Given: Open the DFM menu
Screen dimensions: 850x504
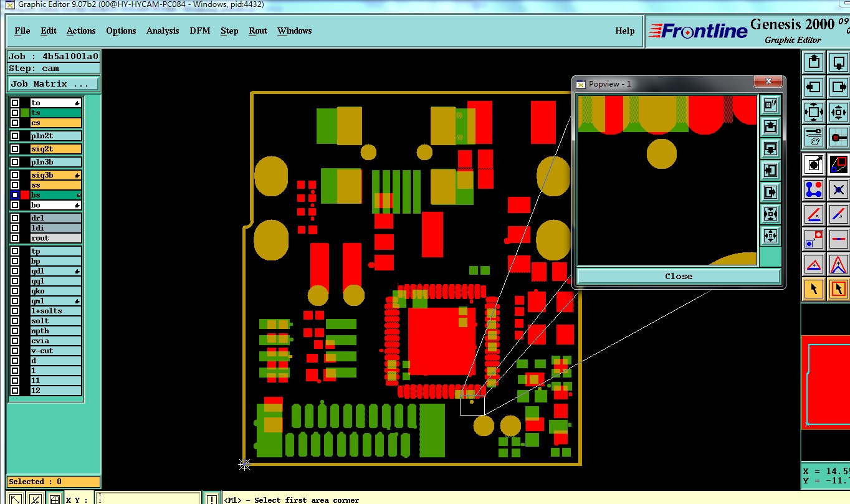Looking at the screenshot, I should click(x=200, y=31).
